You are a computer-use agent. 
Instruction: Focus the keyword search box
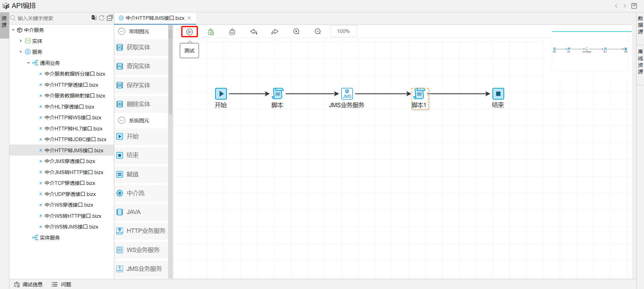coord(50,18)
